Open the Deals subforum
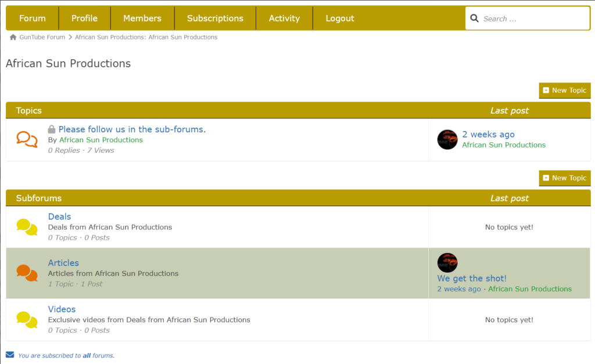The height and width of the screenshot is (364, 595). (59, 216)
